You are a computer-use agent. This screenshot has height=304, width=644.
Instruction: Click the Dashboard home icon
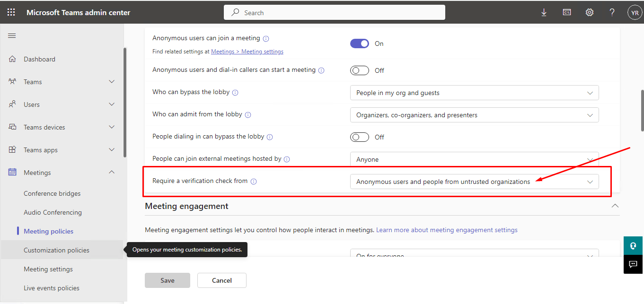pyautogui.click(x=12, y=59)
